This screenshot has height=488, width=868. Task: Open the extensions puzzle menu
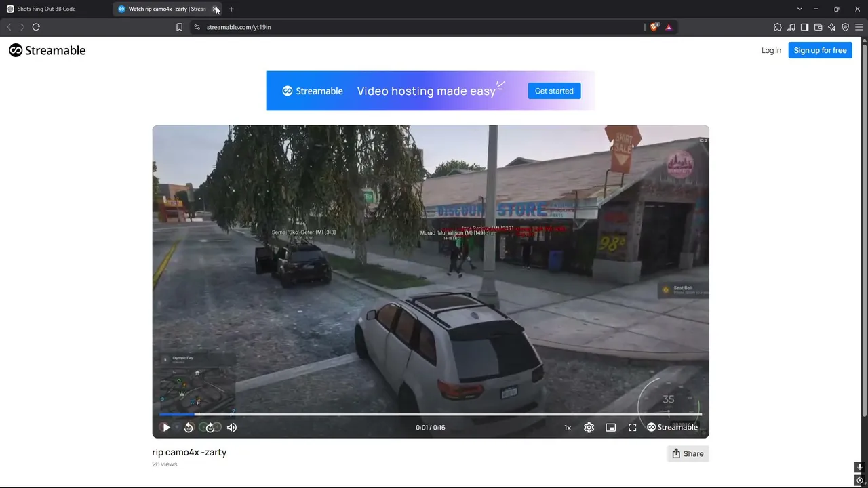tap(778, 27)
